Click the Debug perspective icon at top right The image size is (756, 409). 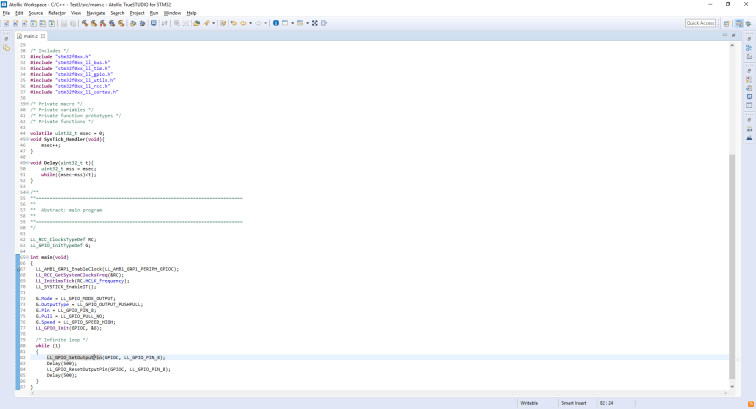(x=749, y=22)
